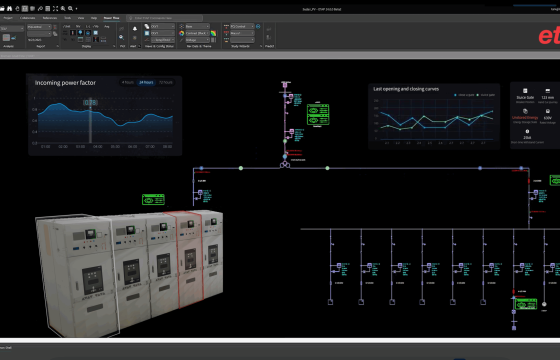Click the "Incoming power factor" title
Image resolution: width=560 pixels, height=360 pixels.
pos(65,83)
